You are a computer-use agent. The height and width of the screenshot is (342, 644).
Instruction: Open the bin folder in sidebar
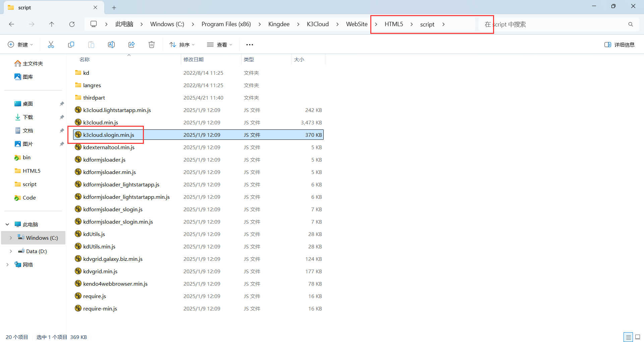point(26,157)
